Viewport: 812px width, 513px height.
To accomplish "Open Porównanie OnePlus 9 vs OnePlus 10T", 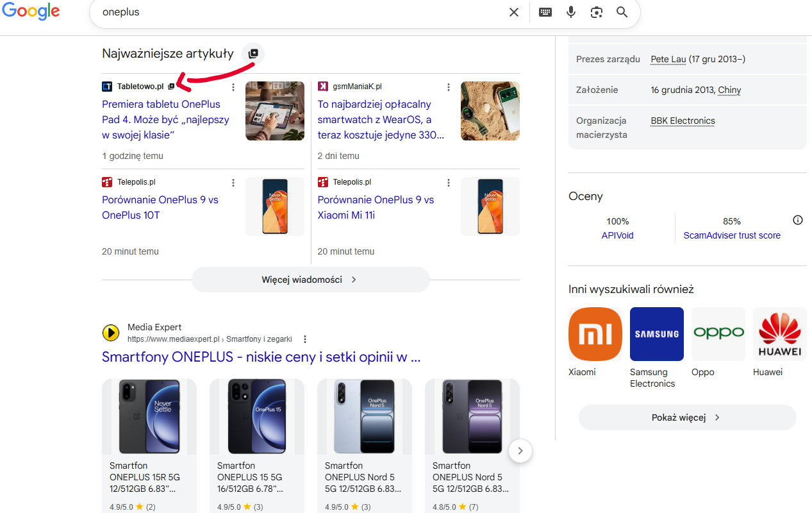I will coord(160,207).
